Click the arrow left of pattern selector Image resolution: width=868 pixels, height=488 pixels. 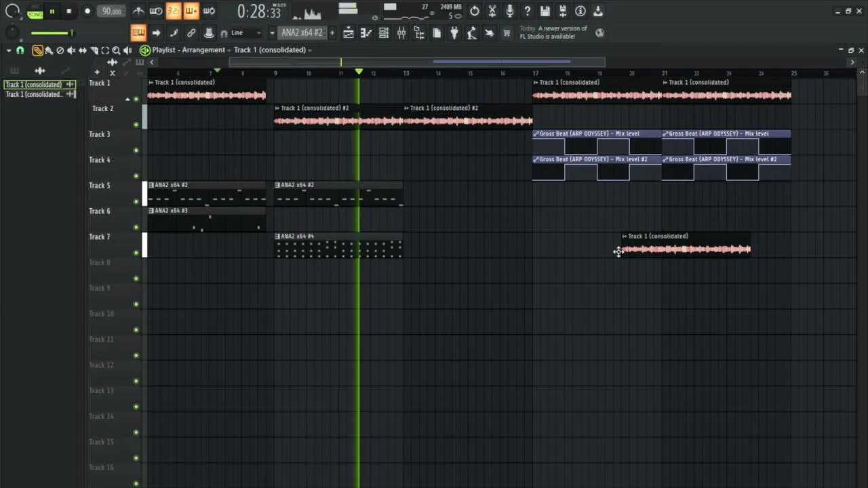pos(272,33)
